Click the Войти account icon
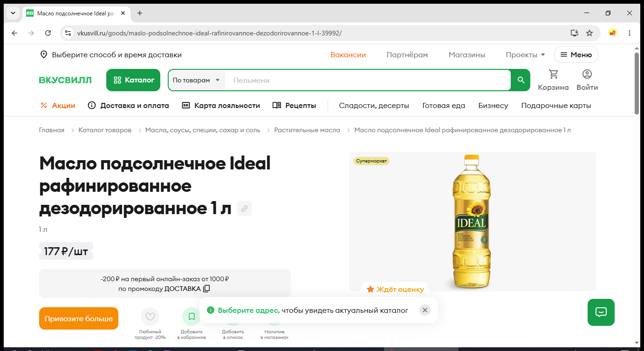This screenshot has width=644, height=351. [x=587, y=80]
